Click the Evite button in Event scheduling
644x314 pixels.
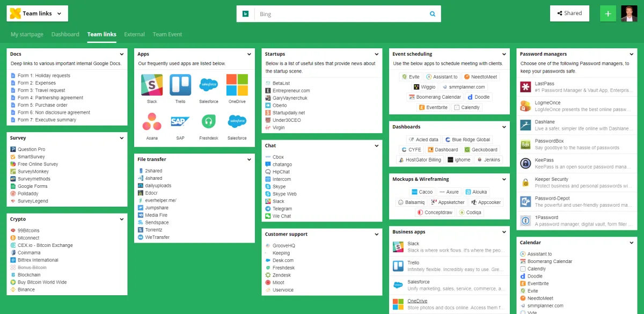[411, 77]
